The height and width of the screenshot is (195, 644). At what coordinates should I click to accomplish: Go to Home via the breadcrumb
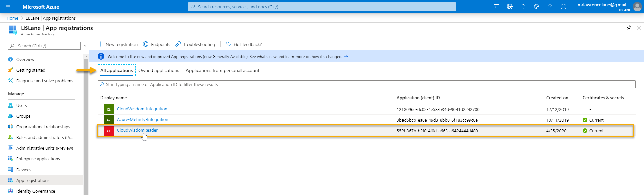tap(12, 18)
